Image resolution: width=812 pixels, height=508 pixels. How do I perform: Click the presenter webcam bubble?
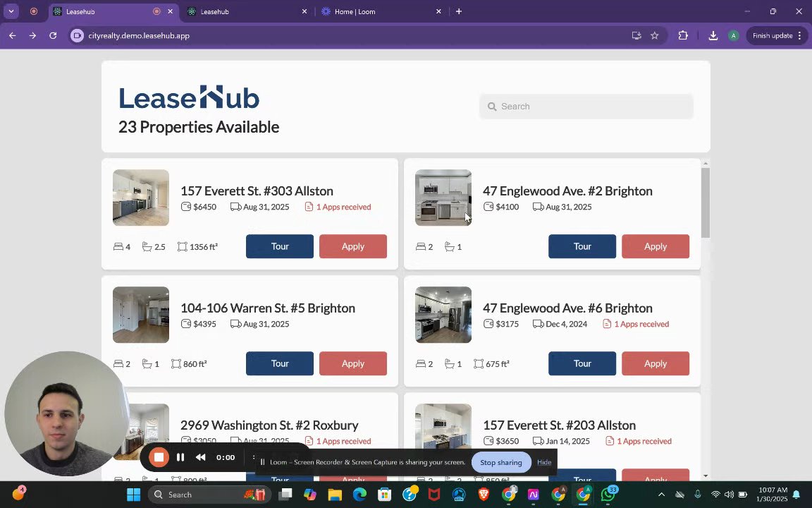pos(66,413)
